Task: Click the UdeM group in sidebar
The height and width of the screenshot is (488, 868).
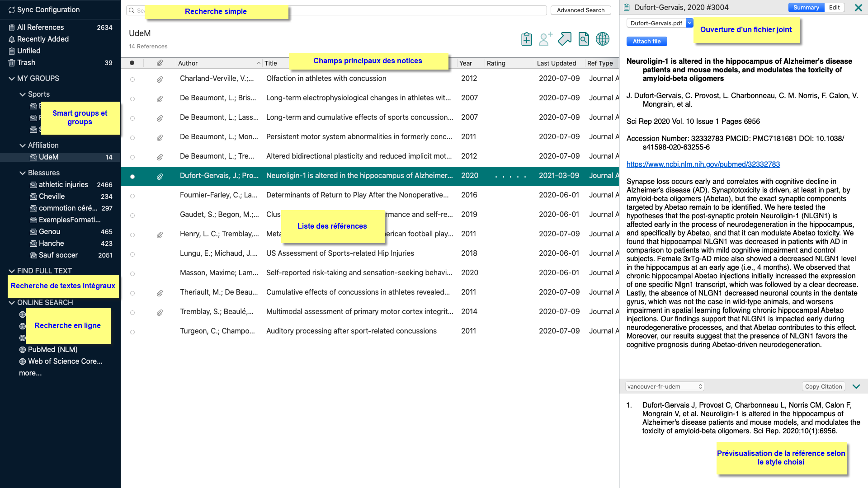Action: tap(48, 157)
